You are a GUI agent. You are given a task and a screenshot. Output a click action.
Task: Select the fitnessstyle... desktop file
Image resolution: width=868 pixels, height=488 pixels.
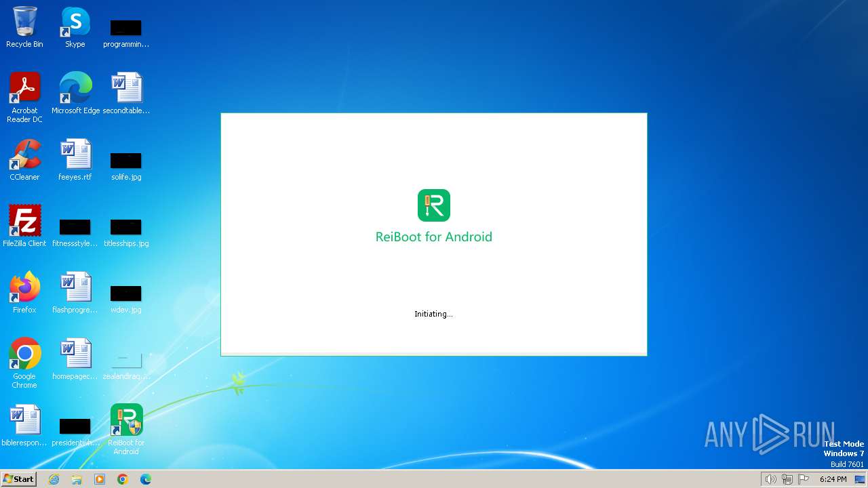click(75, 232)
